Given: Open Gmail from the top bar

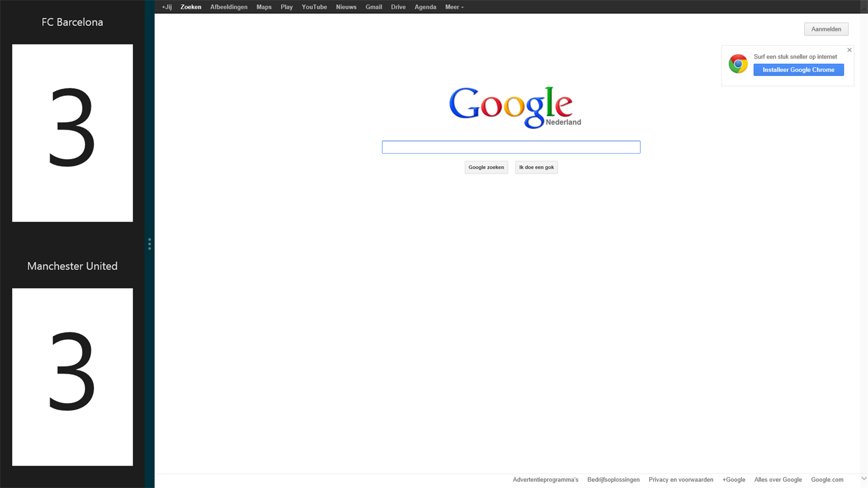Looking at the screenshot, I should 374,7.
